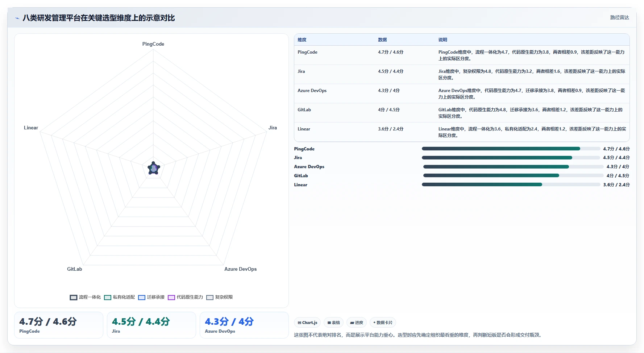Viewport: 644px width, 353px height.
Task: Click the Azure DevOps维度中 description text
Action: pyautogui.click(x=532, y=94)
